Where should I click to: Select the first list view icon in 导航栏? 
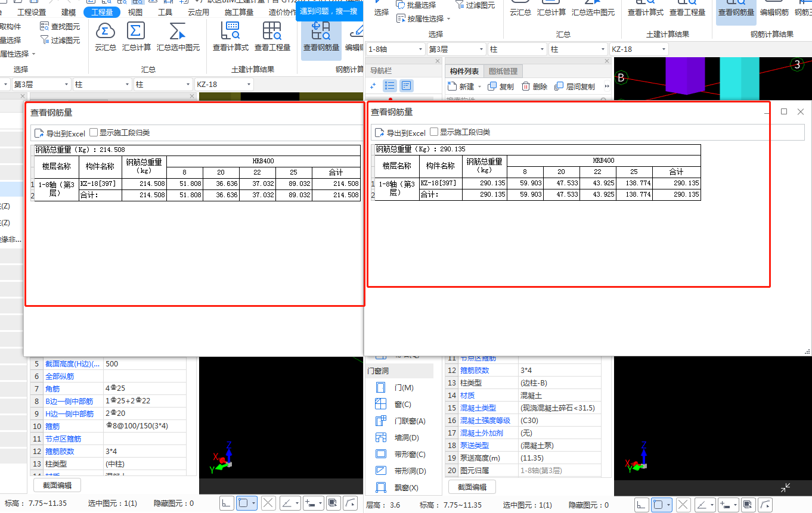[390, 86]
